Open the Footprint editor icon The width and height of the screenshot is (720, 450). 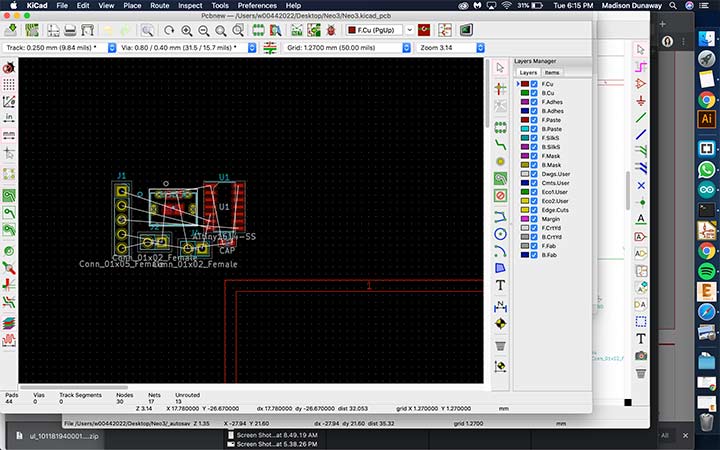tap(258, 30)
